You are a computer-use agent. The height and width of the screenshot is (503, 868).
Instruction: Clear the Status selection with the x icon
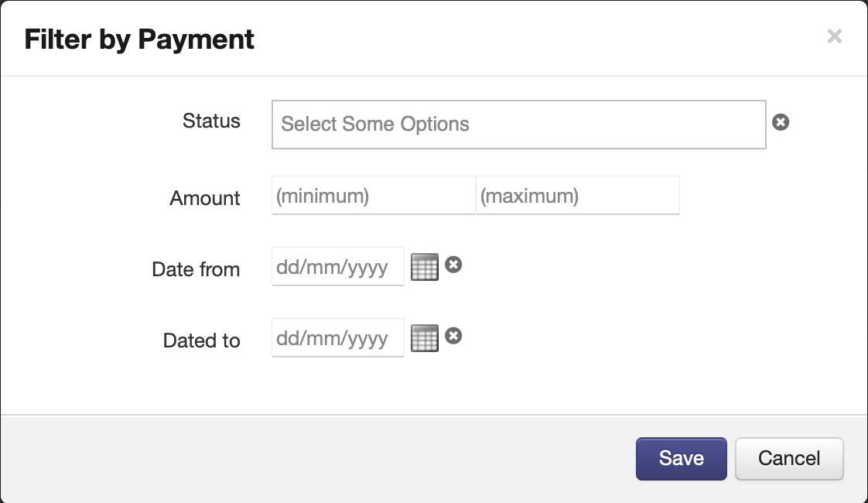click(x=781, y=121)
